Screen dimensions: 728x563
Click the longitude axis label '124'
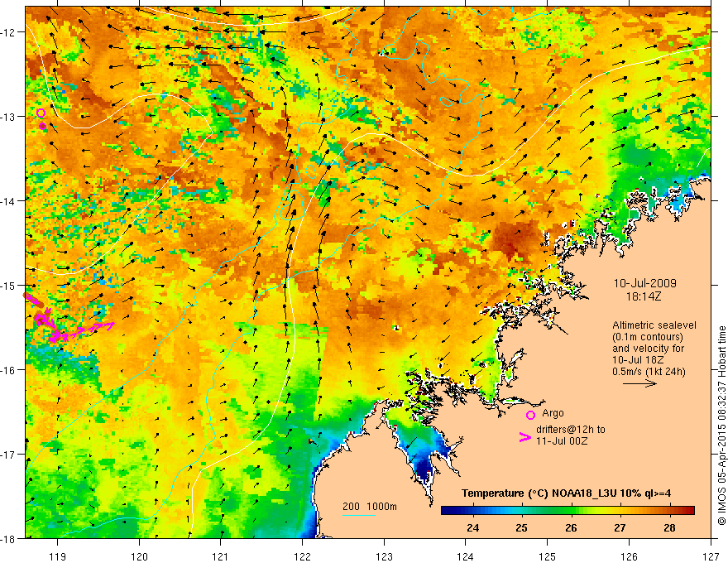[466, 556]
